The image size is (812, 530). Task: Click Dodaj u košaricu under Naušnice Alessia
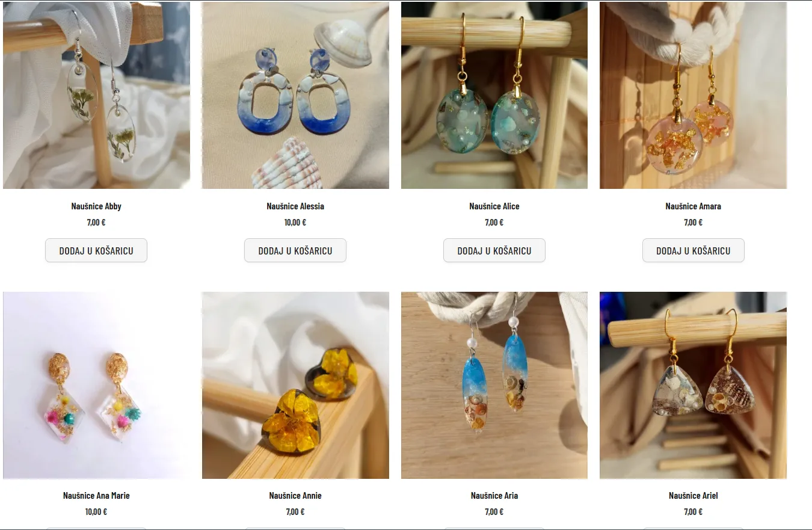[295, 250]
